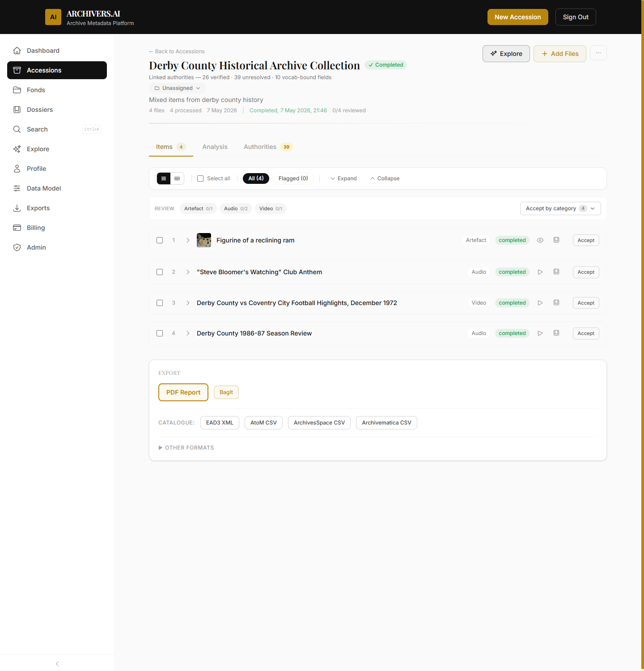Viewport: 644px width, 671px height.
Task: Switch to the Analysis tab
Action: (215, 147)
